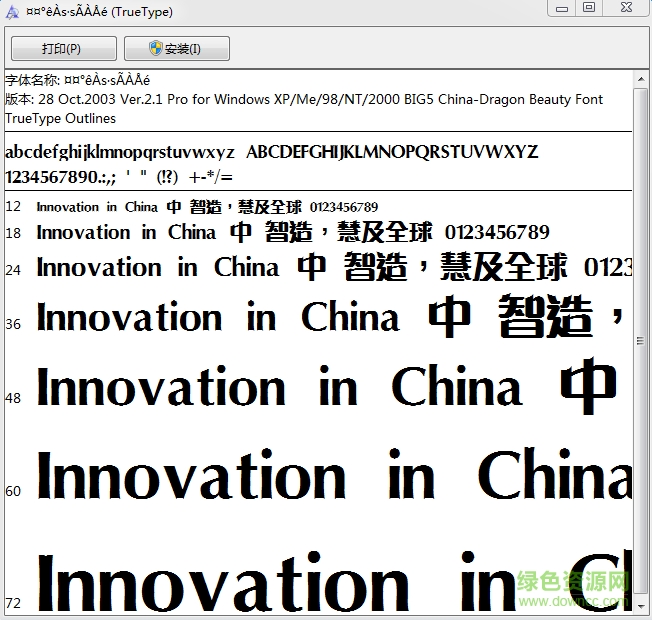Click the 'TrueType Outlines' text

coord(61,118)
